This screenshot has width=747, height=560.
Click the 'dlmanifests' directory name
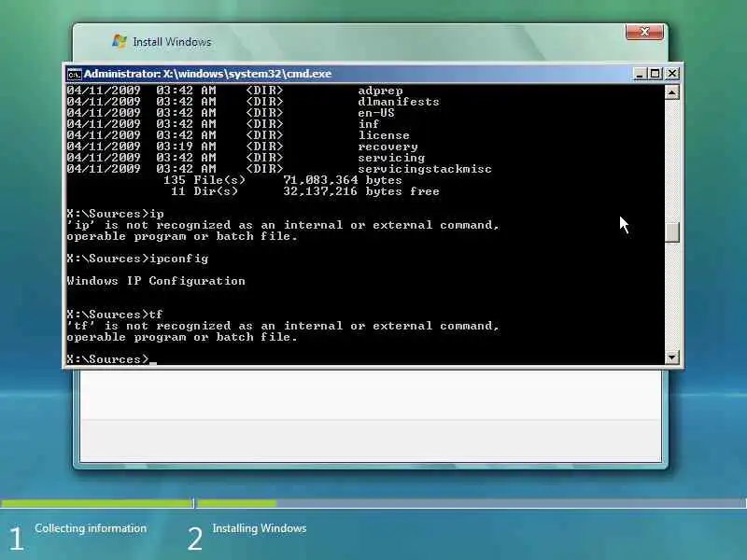[399, 102]
